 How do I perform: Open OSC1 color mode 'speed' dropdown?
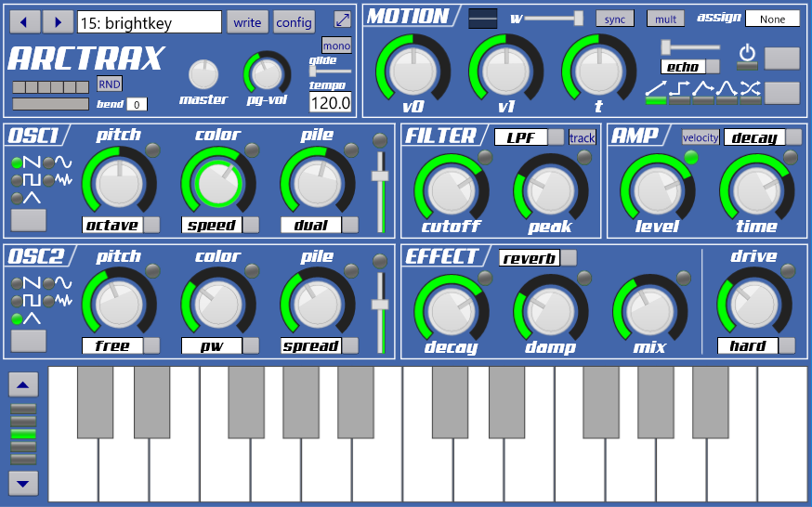(220, 225)
